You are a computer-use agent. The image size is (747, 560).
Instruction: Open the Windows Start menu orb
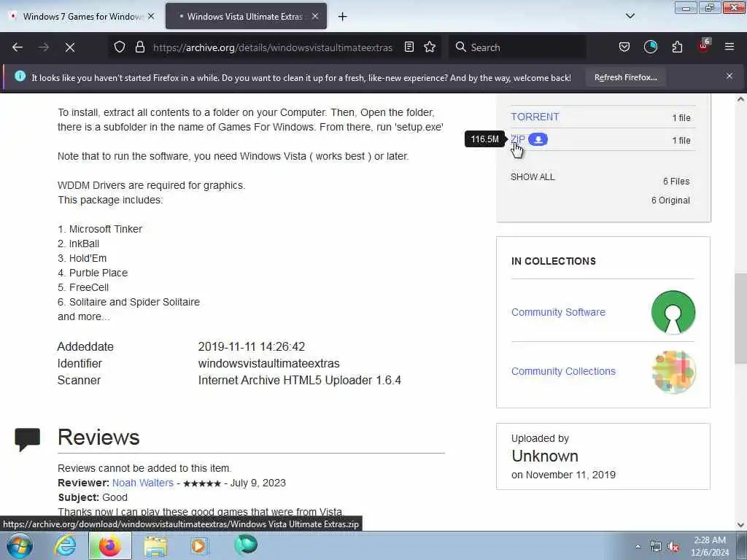[20, 545]
